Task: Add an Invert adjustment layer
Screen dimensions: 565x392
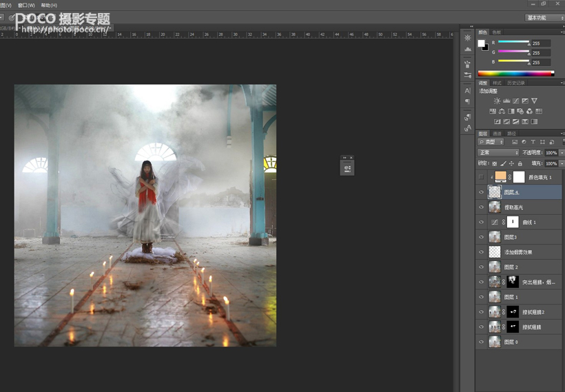Action: (497, 122)
